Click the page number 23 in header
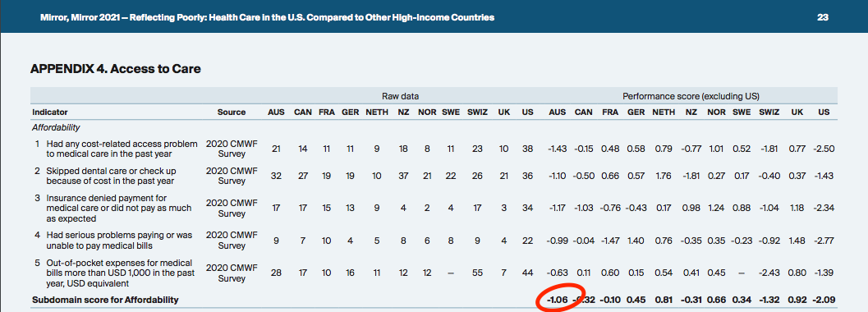Viewport: 868px width, 312px height. point(822,17)
